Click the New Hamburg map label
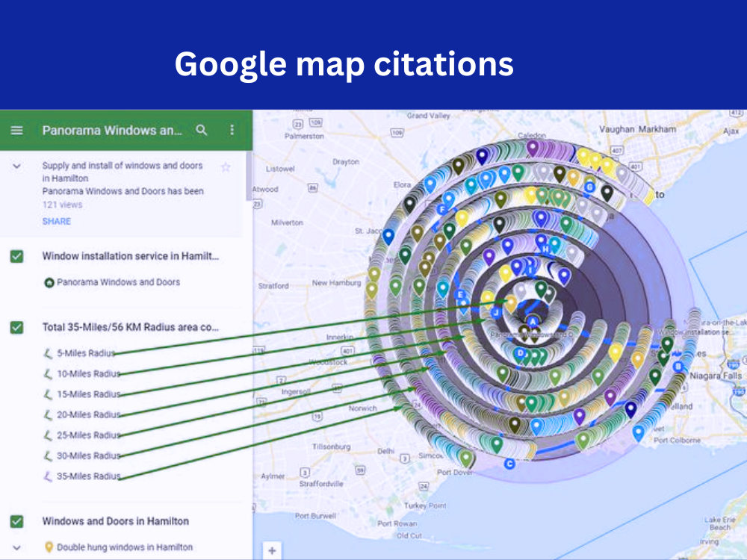747x560 pixels. coord(336,283)
